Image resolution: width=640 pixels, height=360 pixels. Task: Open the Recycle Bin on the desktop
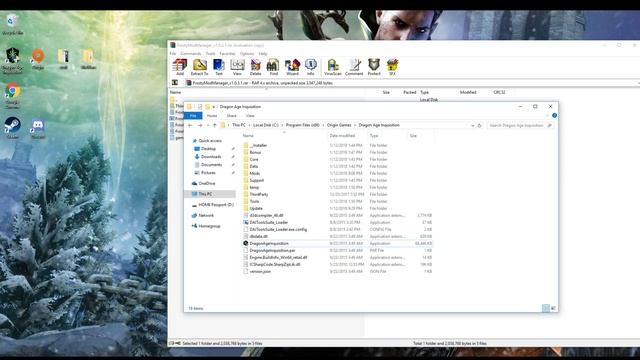(12, 24)
